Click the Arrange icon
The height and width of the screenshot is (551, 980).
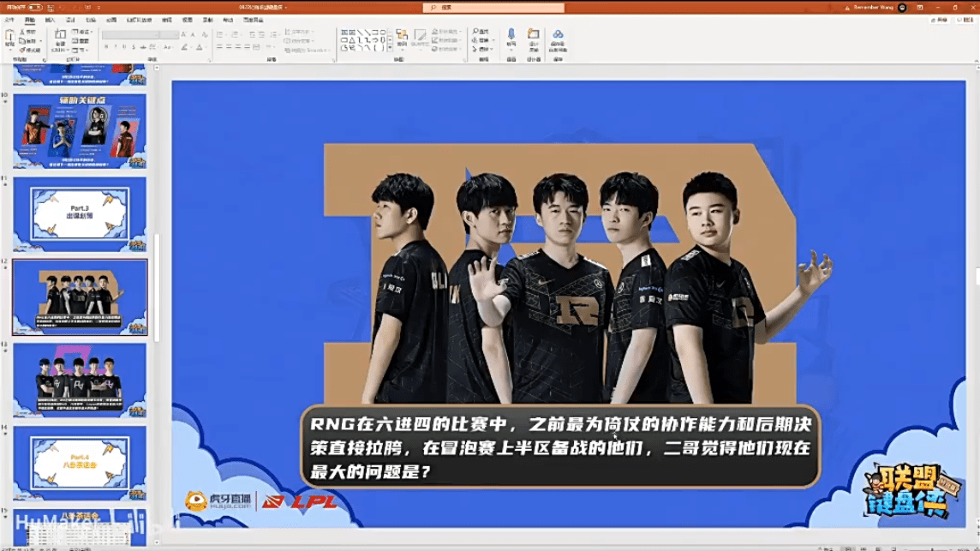[x=402, y=38]
